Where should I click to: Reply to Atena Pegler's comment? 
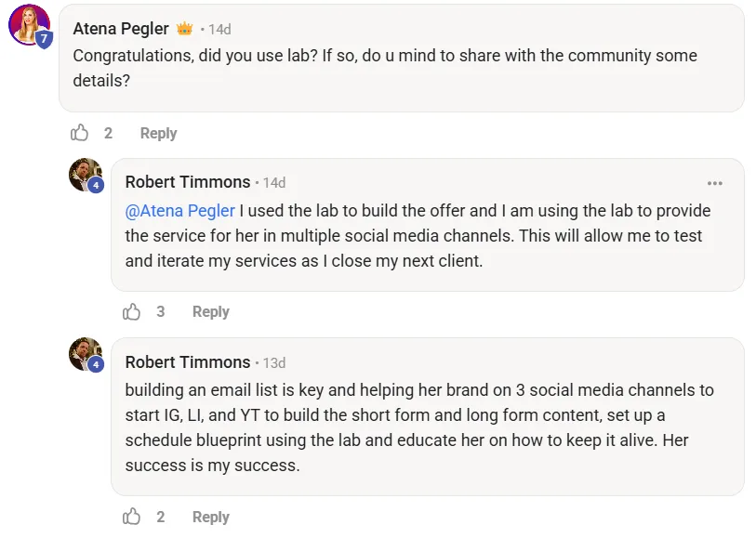pos(158,133)
